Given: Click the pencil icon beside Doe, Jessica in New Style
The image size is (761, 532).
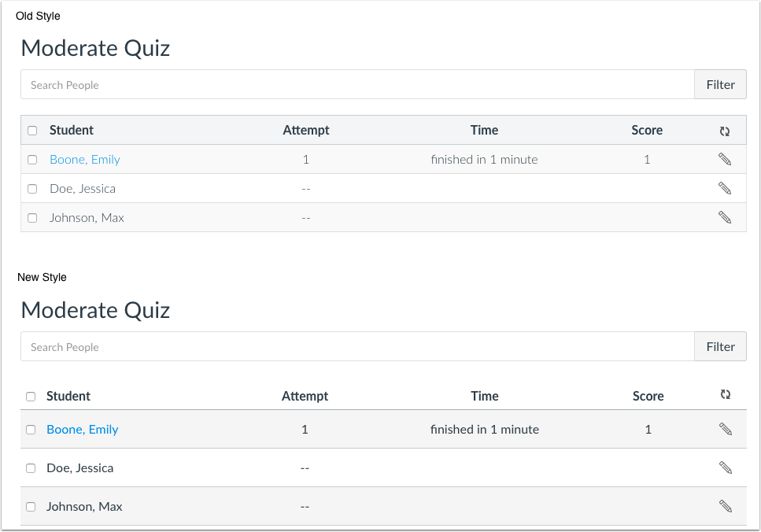Looking at the screenshot, I should [x=725, y=467].
